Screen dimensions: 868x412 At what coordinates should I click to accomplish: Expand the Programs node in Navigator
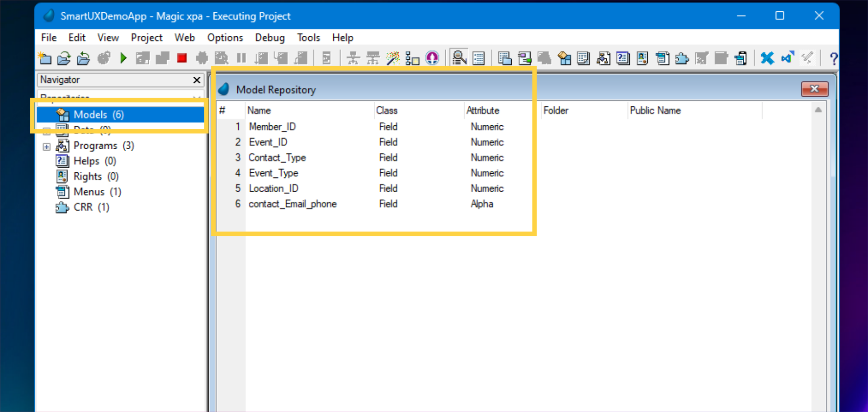click(47, 146)
